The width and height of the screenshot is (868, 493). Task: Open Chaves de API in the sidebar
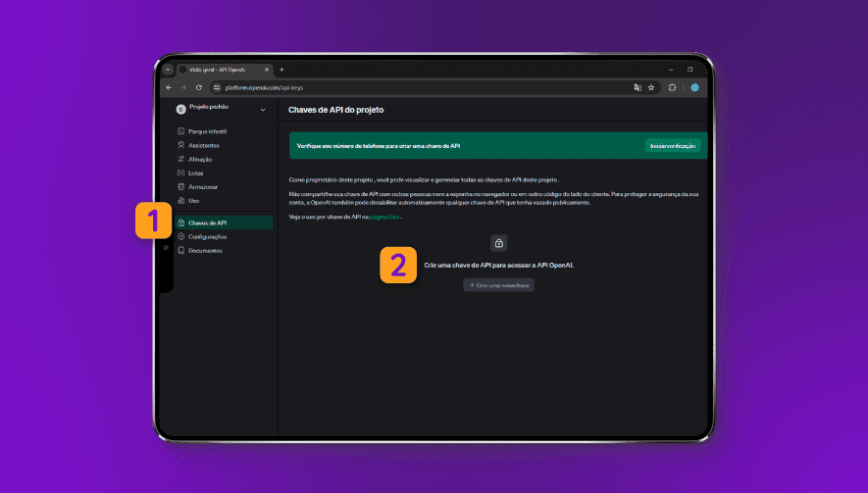[224, 223]
